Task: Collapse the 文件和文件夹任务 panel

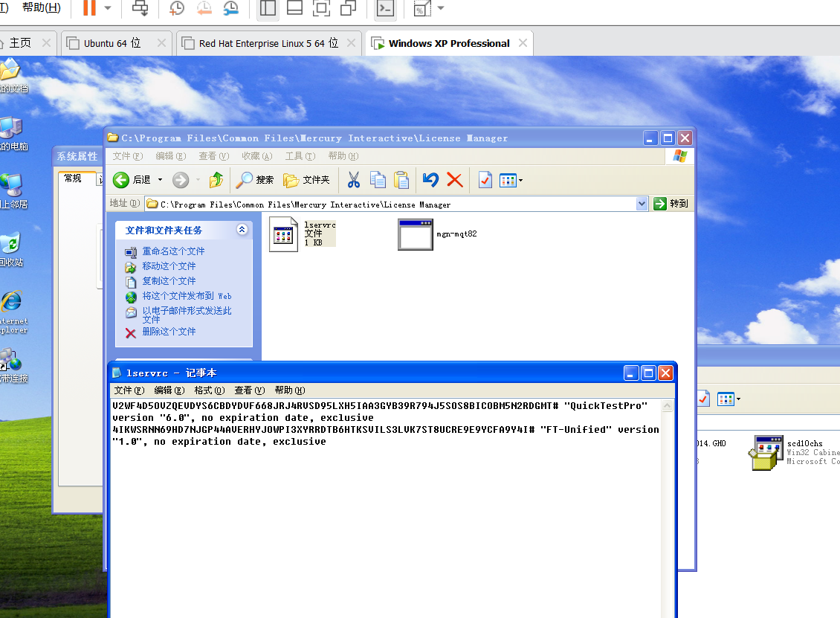Action: coord(242,229)
